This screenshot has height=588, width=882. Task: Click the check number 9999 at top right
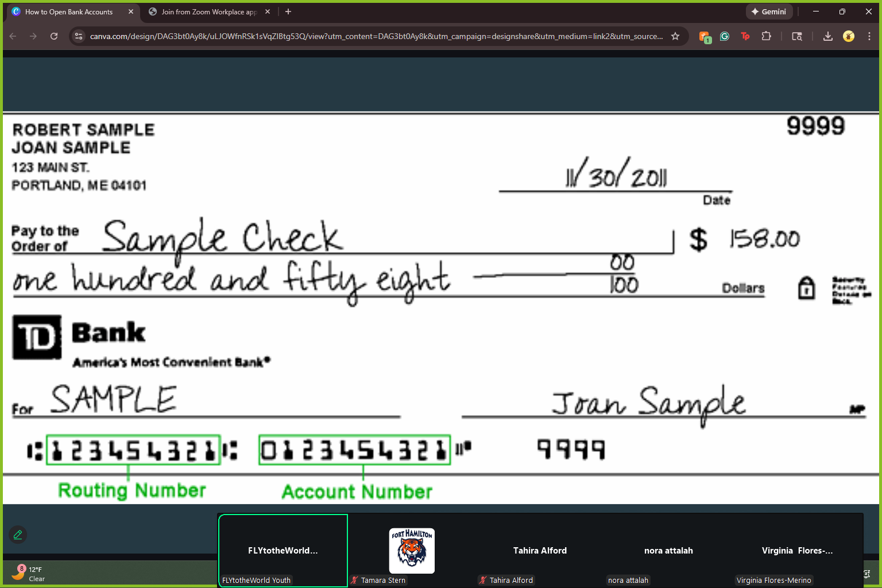(x=816, y=126)
